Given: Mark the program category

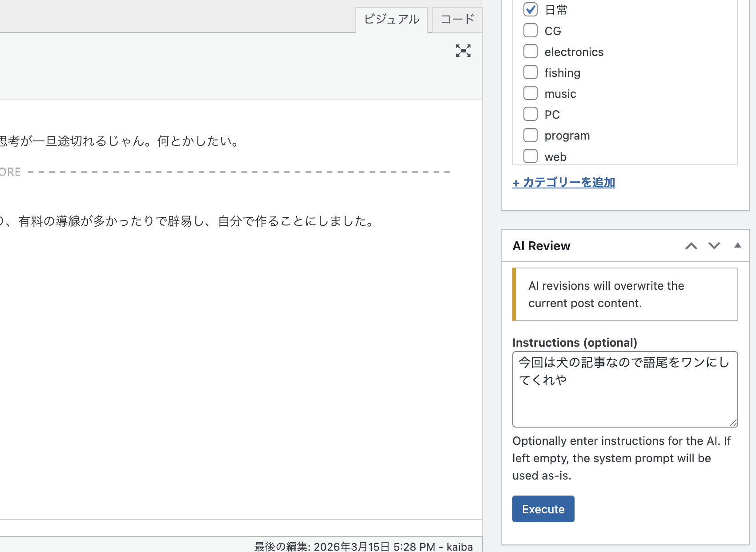Looking at the screenshot, I should pyautogui.click(x=531, y=135).
